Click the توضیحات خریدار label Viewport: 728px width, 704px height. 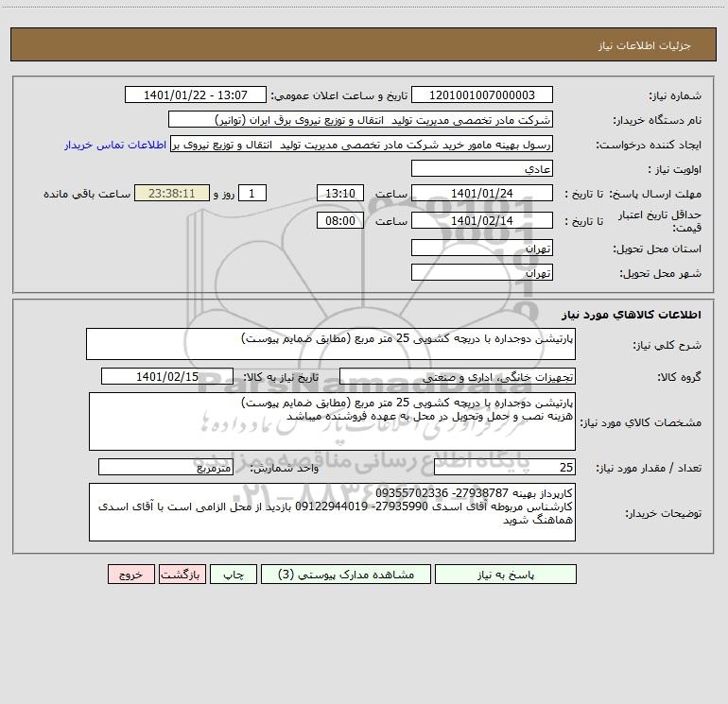click(x=664, y=513)
